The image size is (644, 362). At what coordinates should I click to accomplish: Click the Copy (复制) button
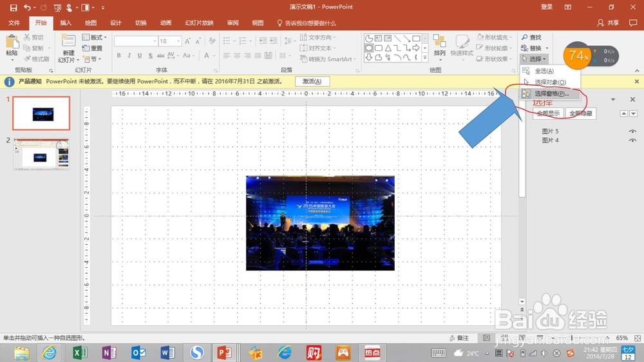coord(33,48)
